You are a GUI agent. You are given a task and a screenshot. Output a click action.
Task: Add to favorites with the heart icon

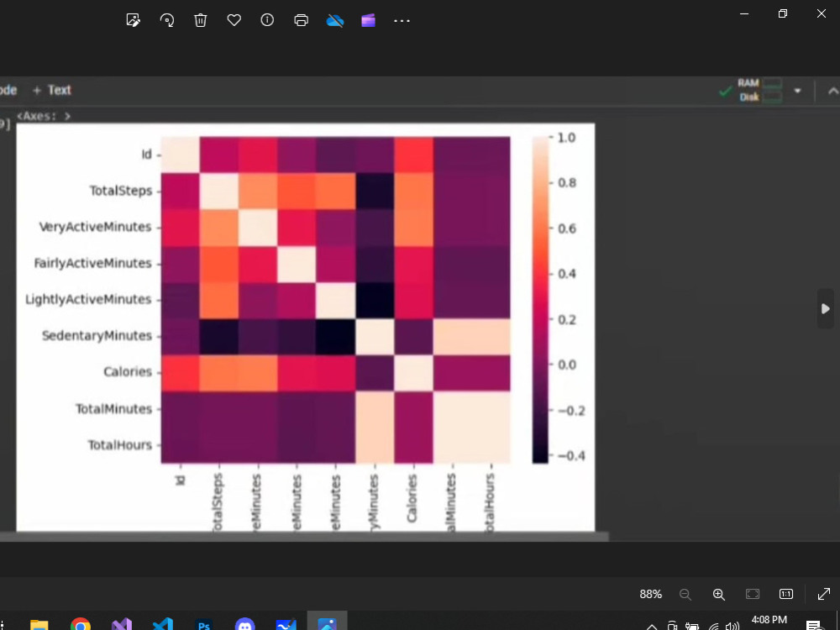coord(234,20)
